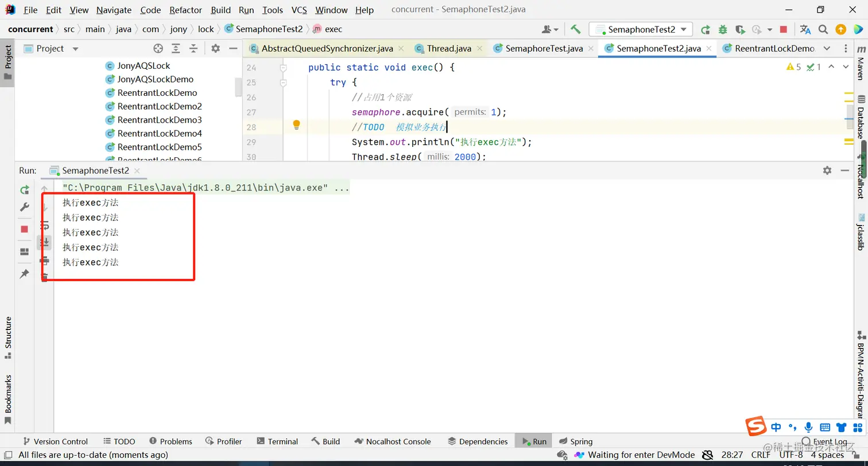Open the Nocalhost Console tool window button
The height and width of the screenshot is (466, 868).
(x=393, y=441)
